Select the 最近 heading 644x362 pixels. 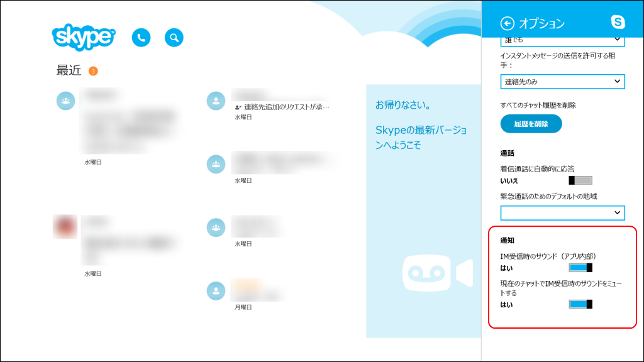68,70
